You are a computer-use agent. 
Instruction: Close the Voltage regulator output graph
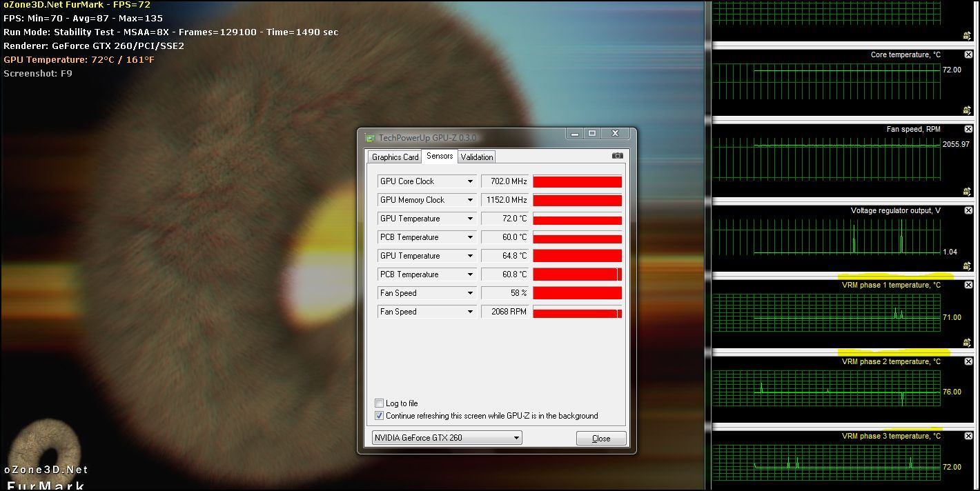coord(968,210)
